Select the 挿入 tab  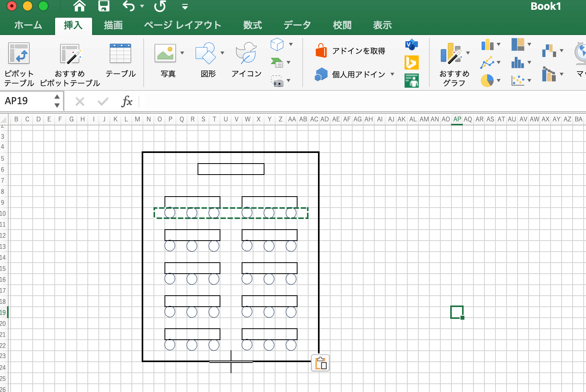click(x=73, y=25)
